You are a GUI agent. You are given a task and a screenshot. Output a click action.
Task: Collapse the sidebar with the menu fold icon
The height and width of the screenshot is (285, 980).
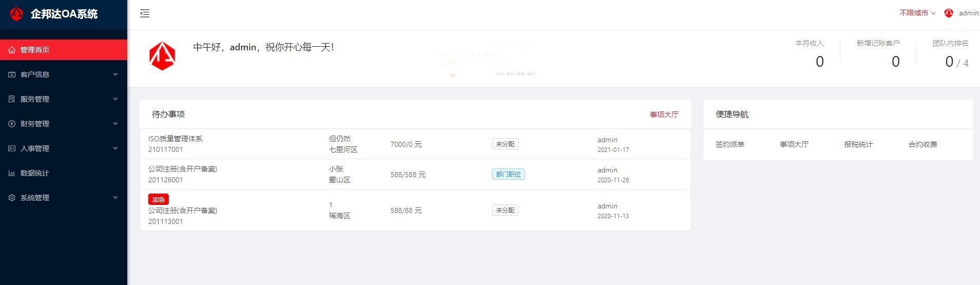[x=145, y=14]
